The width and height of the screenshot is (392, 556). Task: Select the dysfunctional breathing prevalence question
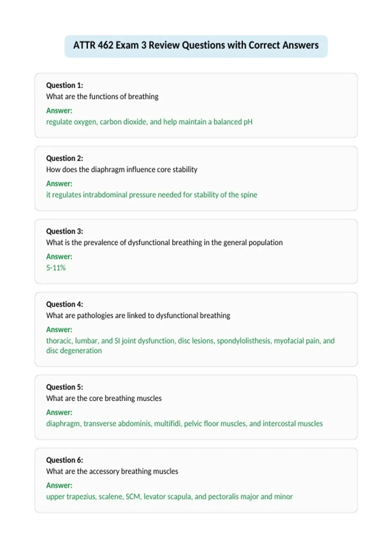click(164, 243)
